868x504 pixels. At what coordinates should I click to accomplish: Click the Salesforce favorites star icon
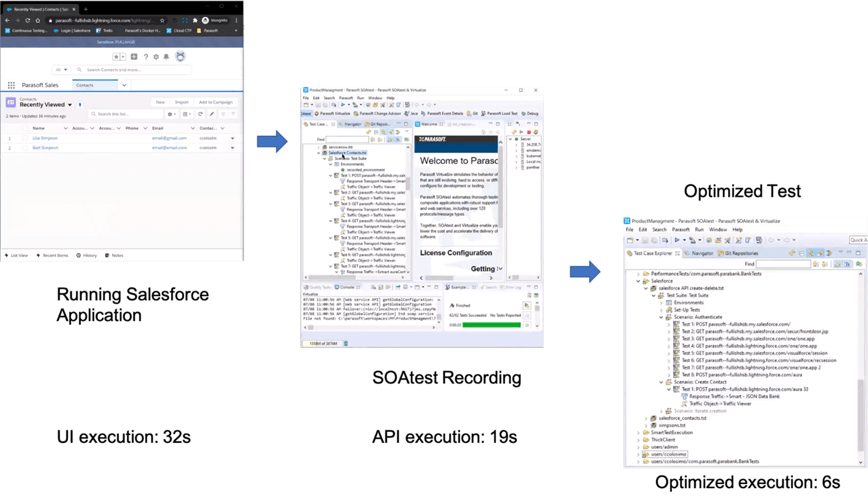pos(116,57)
